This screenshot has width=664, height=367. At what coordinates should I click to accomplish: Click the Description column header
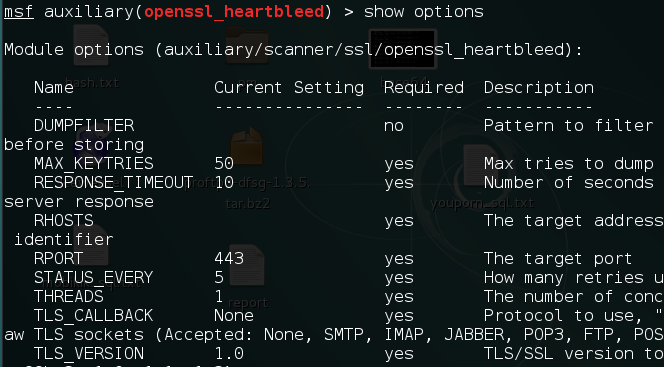[x=539, y=88]
